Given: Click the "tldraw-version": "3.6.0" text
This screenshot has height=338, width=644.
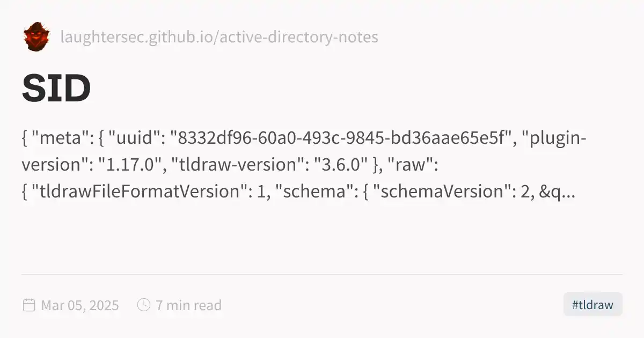Looking at the screenshot, I should 271,165.
